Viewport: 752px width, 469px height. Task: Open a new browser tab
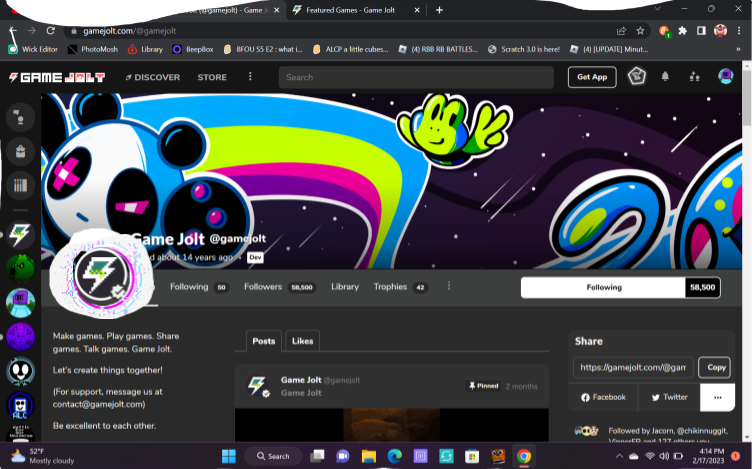click(x=439, y=10)
